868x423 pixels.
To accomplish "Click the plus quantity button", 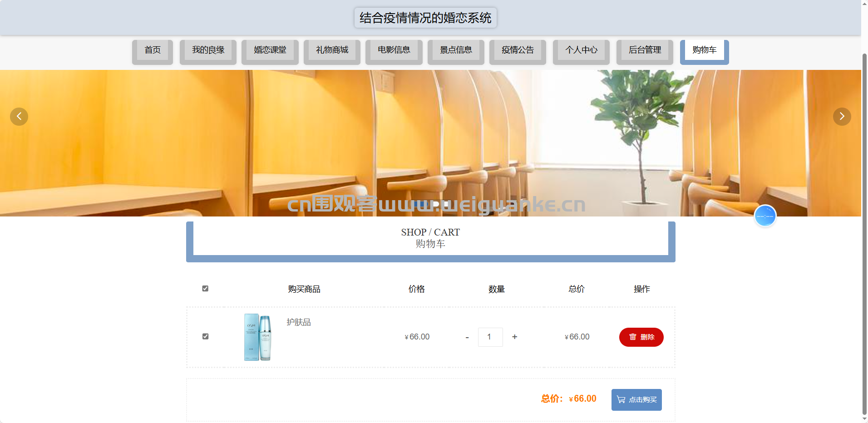I will [514, 337].
